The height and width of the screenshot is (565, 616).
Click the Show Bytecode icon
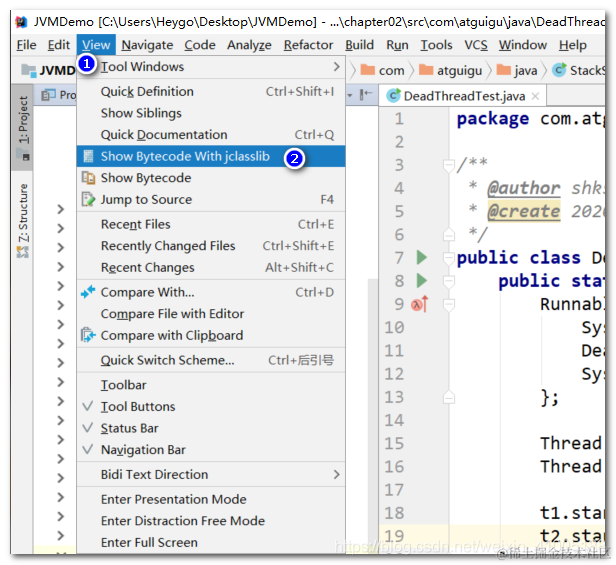88,178
